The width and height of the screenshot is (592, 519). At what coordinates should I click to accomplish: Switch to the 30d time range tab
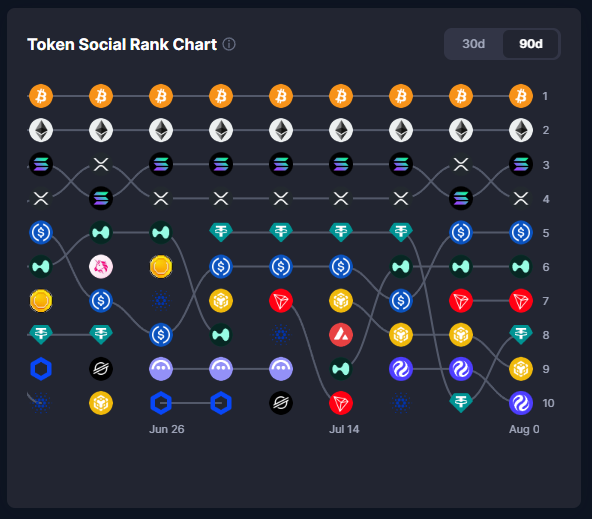[473, 44]
